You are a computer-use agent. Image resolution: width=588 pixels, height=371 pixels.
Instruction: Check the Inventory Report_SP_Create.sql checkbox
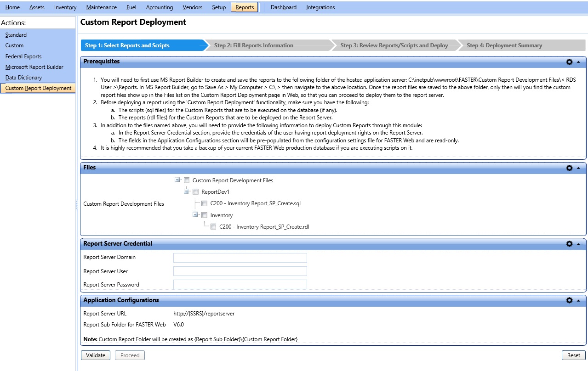(205, 203)
